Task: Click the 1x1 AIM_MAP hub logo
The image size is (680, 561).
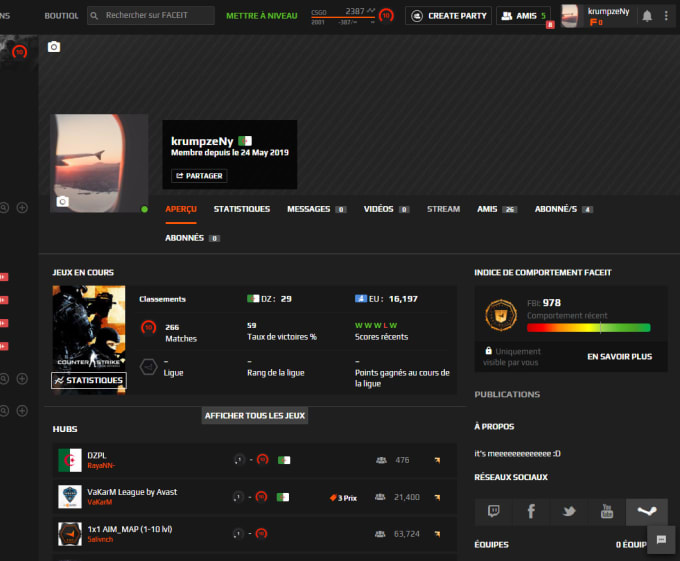Action: (70, 534)
